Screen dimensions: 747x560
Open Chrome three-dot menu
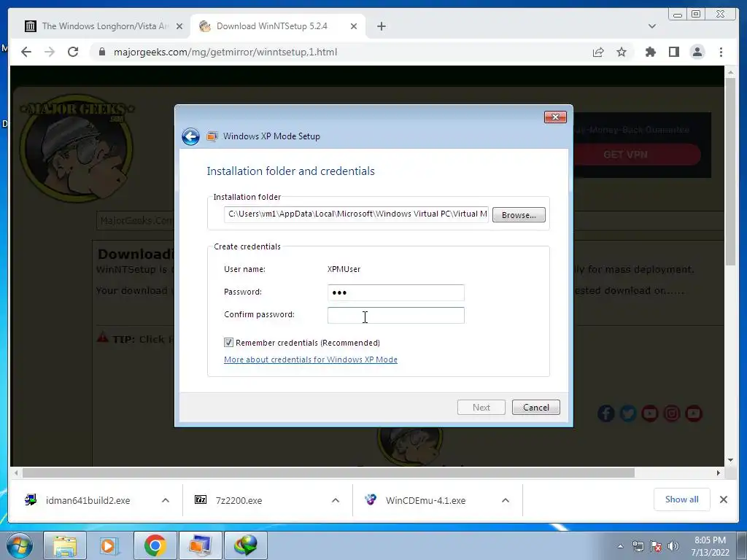pyautogui.click(x=721, y=52)
